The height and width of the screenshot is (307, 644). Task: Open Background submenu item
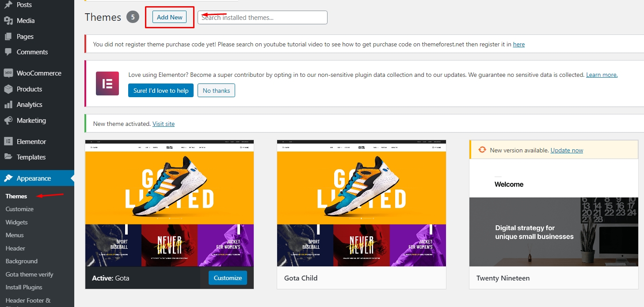click(22, 262)
